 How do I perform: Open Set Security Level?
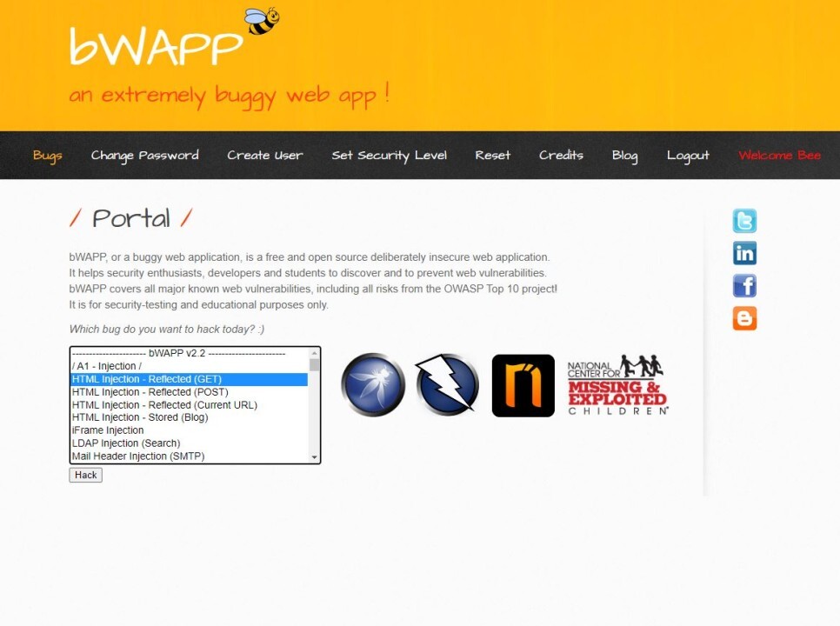click(389, 156)
